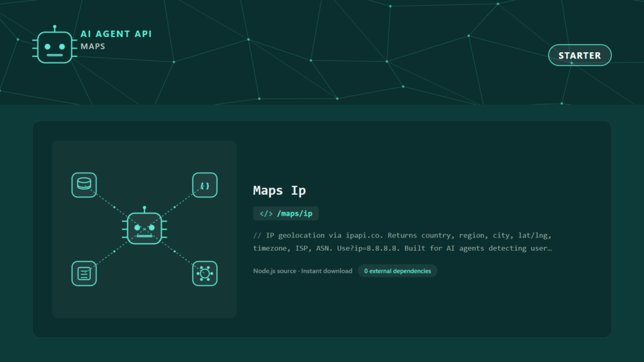Viewport: 644px width, 362px height.
Task: Click the AI AGENT API title text
Action: pyautogui.click(x=116, y=34)
